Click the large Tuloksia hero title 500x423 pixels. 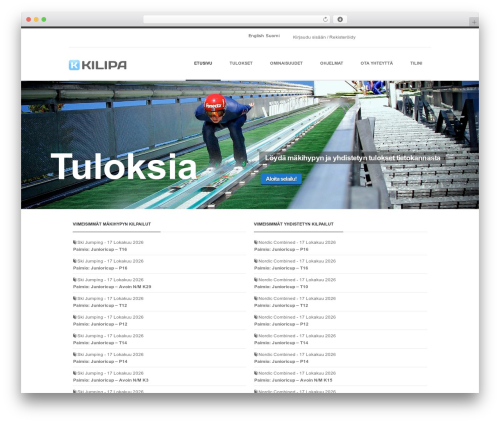(124, 167)
